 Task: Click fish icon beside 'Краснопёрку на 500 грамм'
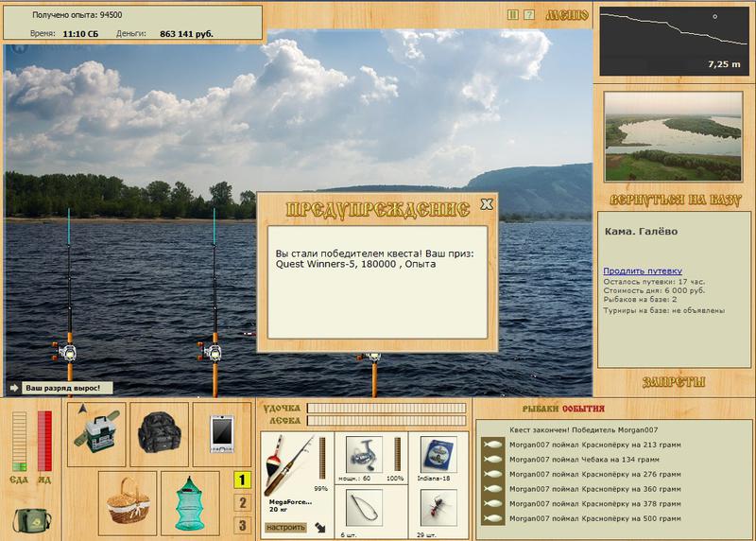click(x=492, y=519)
